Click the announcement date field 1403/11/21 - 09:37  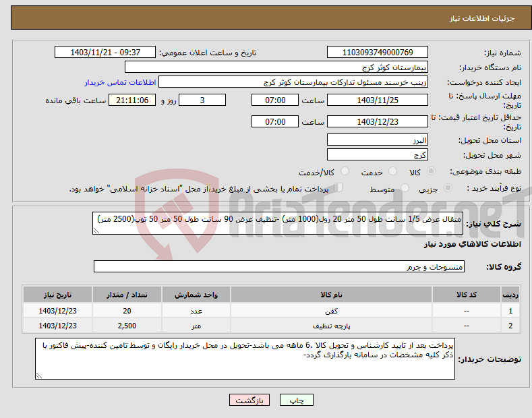coord(105,53)
